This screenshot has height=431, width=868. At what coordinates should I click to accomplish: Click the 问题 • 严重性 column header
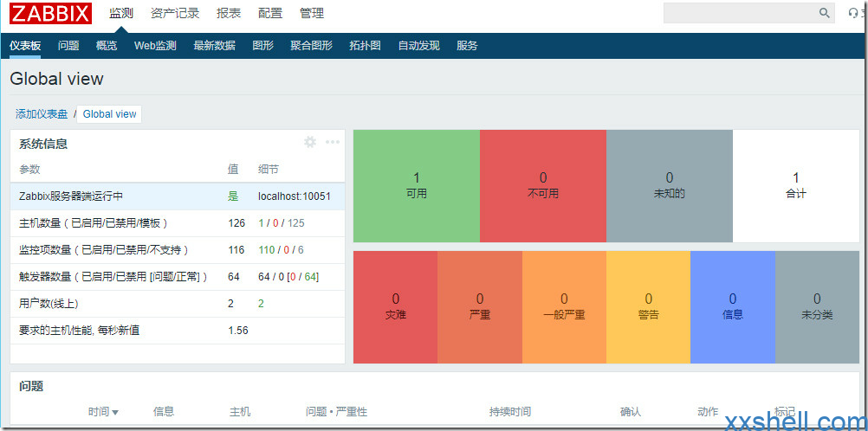coord(337,412)
